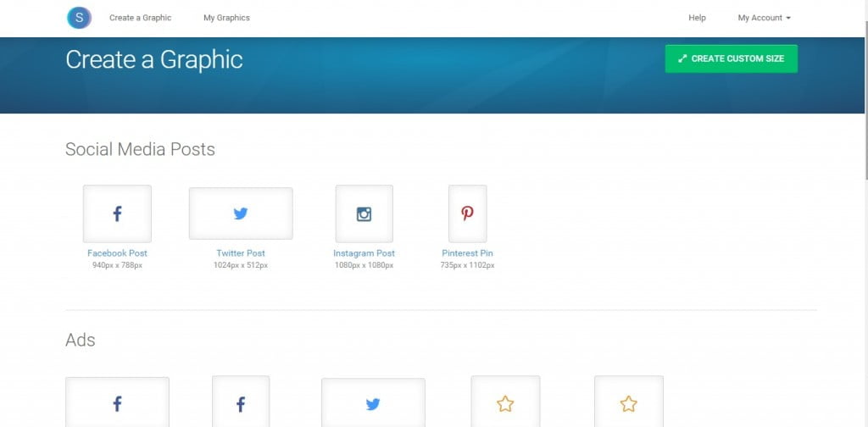
Task: Expand the My Account dropdown
Action: point(764,18)
